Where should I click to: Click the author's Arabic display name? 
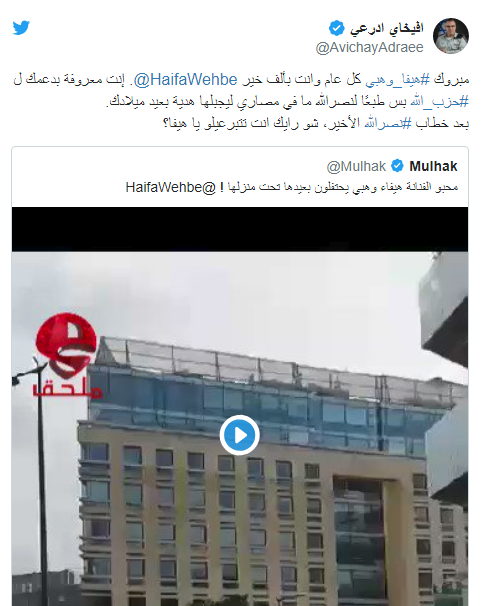387,28
